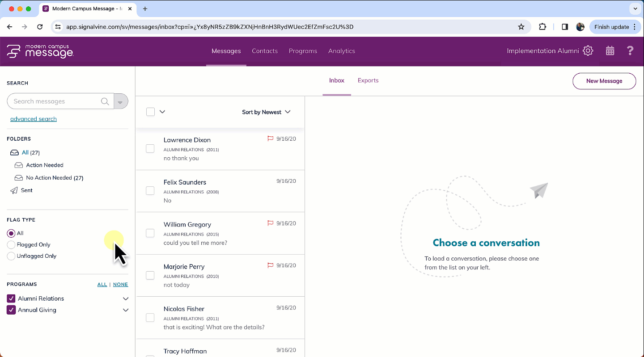Open the search filter dropdown beside the search box

(x=120, y=101)
